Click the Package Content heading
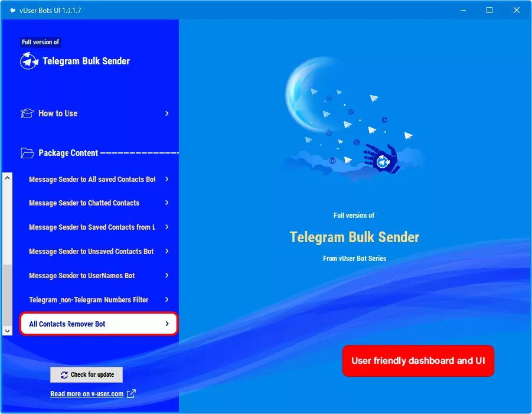Screen dimensions: 532x414 click(x=68, y=153)
